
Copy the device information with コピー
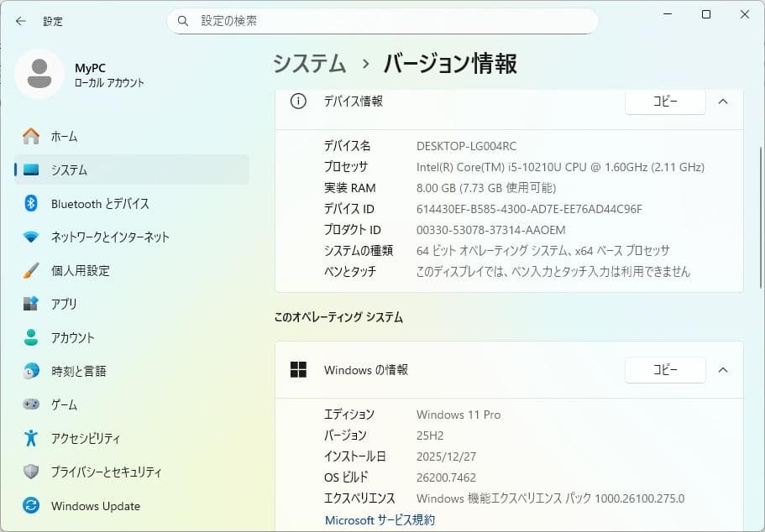click(664, 101)
